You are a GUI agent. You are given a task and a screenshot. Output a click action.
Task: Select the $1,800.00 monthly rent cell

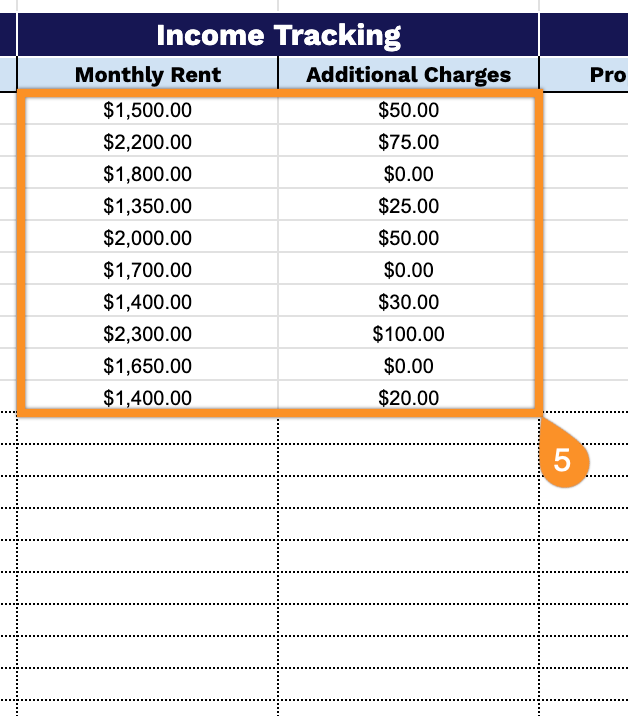148,174
